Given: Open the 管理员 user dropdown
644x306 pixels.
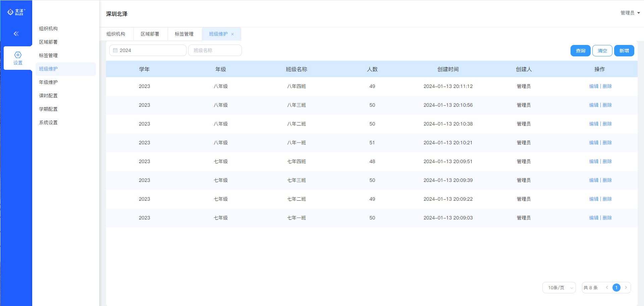Looking at the screenshot, I should [630, 13].
